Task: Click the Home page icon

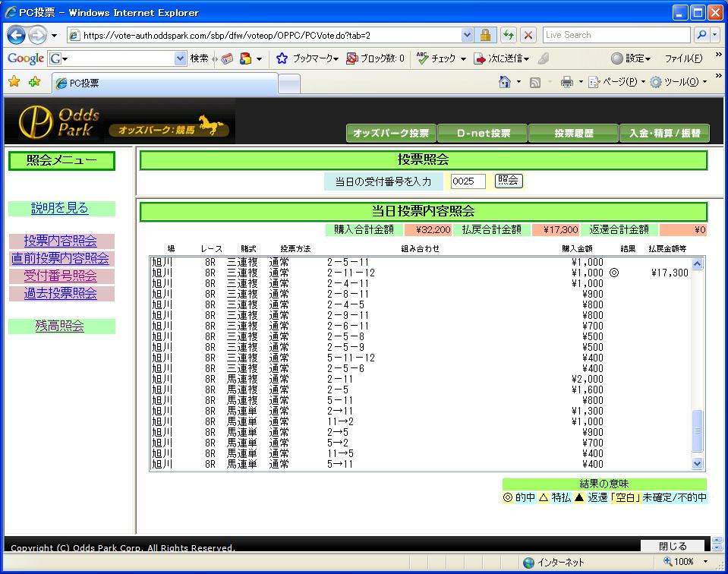Action: (504, 82)
